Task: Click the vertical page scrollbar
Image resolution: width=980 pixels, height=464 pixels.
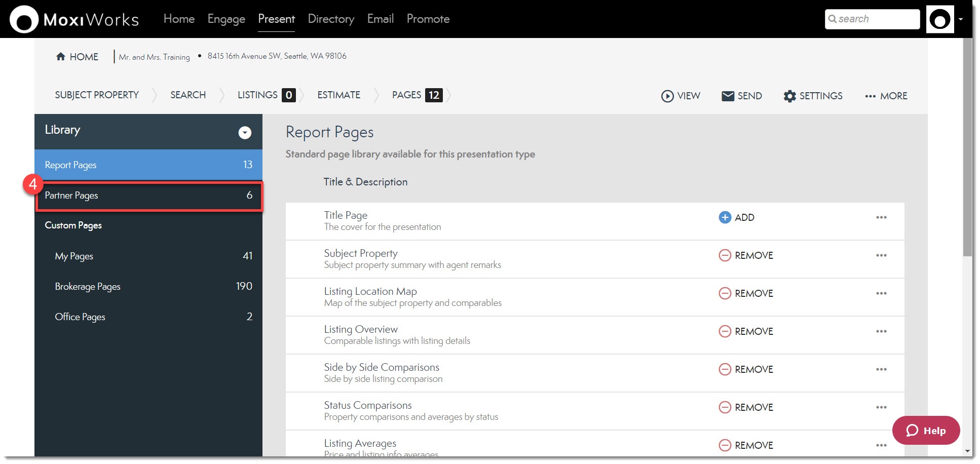Action: 967,147
